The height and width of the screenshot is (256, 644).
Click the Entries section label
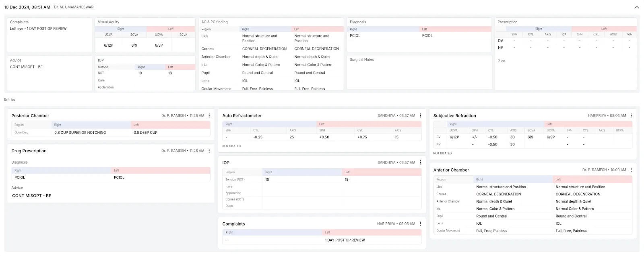tap(10, 100)
